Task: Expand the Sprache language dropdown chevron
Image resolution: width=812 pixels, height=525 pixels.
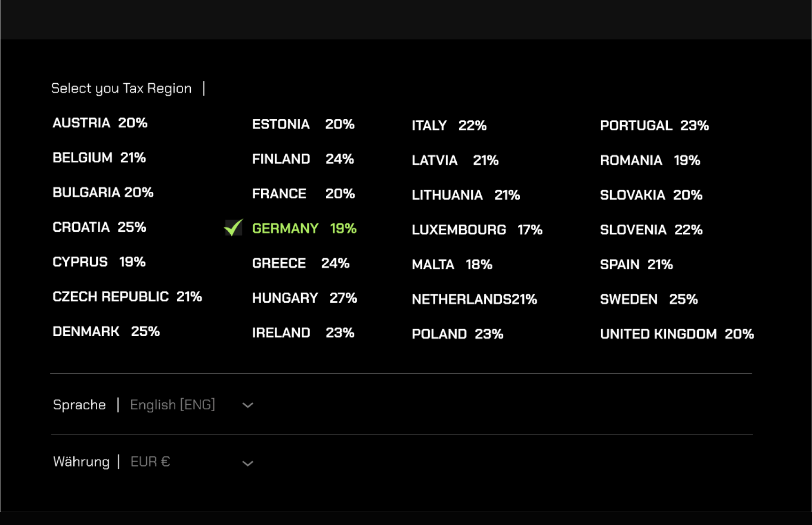Action: pos(248,405)
